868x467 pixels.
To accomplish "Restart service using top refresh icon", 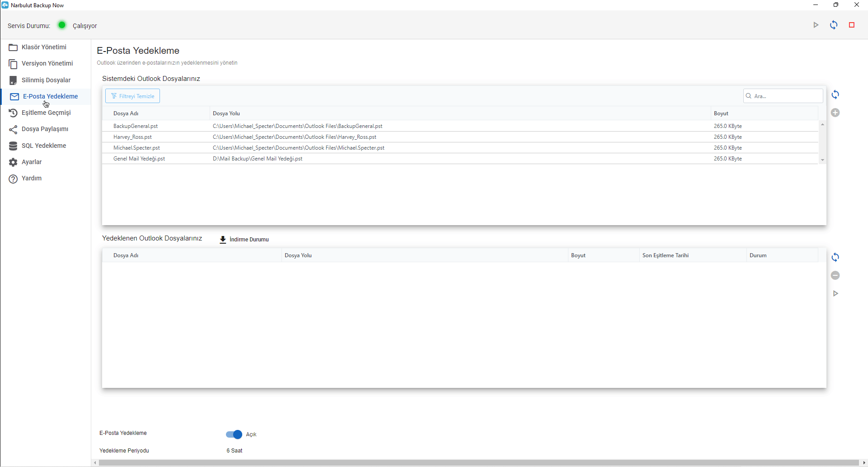I will point(834,25).
